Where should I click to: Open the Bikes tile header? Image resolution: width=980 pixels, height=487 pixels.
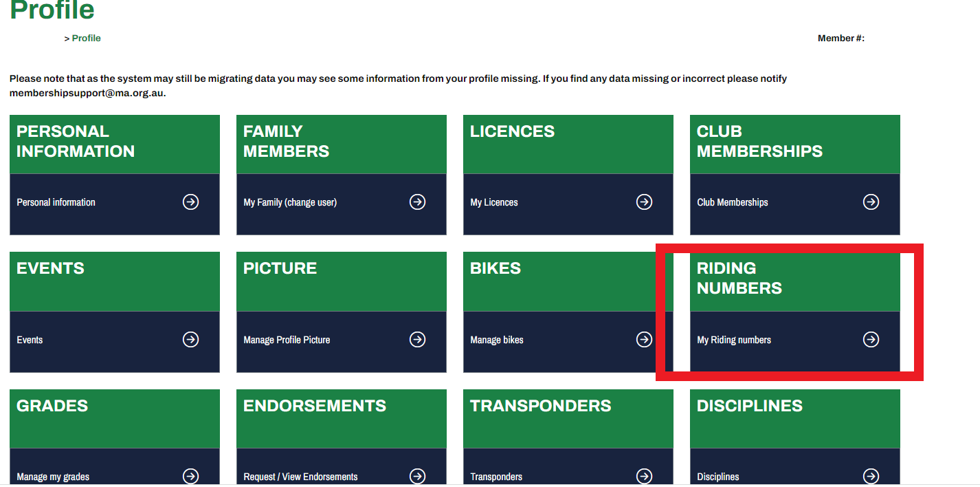(568, 281)
